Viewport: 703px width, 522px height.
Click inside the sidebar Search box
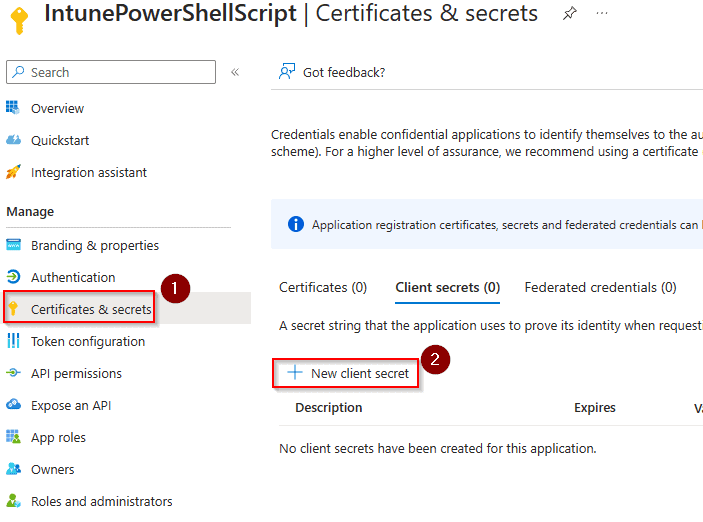[x=111, y=72]
